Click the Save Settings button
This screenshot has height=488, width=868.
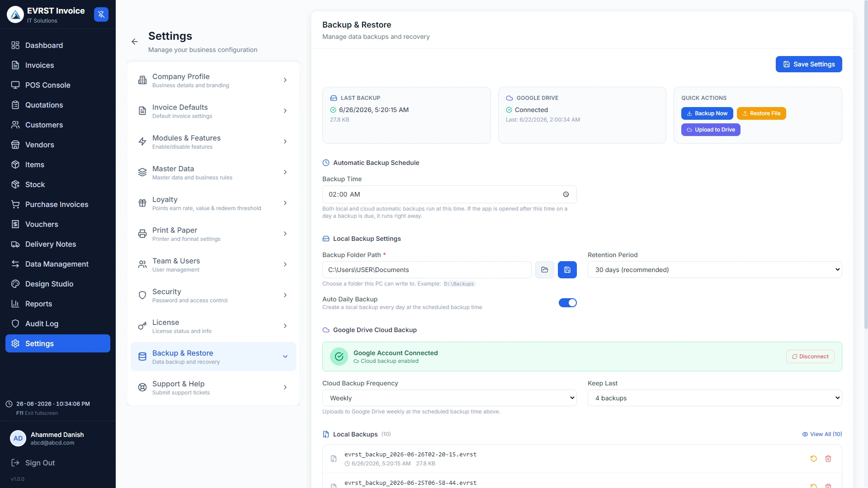pyautogui.click(x=809, y=64)
